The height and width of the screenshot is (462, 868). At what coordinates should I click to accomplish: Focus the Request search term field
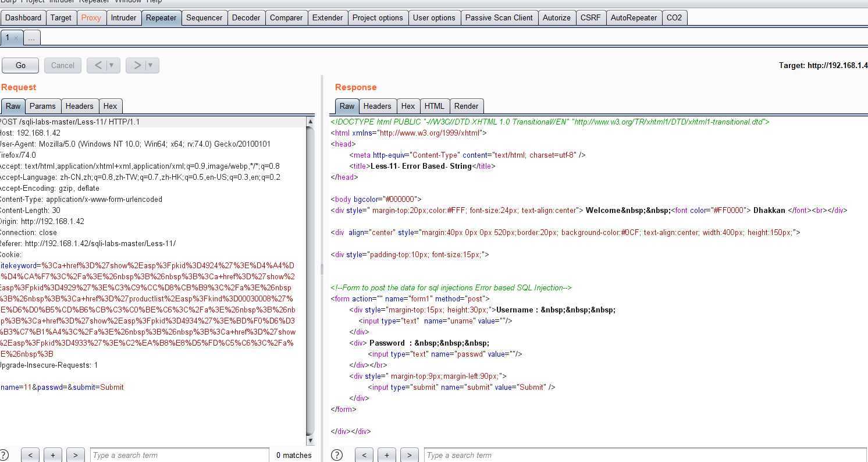(x=179, y=455)
